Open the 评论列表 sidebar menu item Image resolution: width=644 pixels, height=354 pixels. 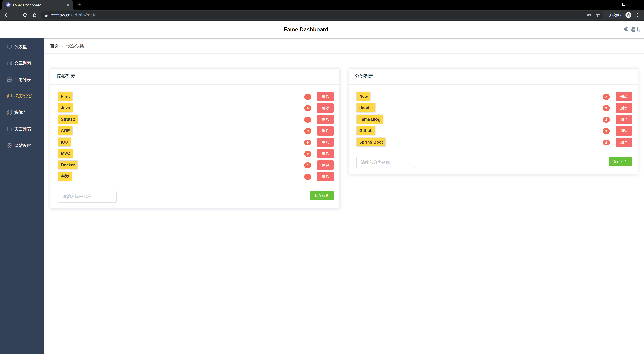coord(22,80)
